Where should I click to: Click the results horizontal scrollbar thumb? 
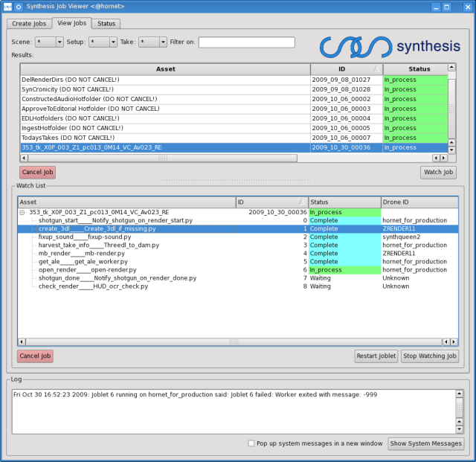pos(163,158)
